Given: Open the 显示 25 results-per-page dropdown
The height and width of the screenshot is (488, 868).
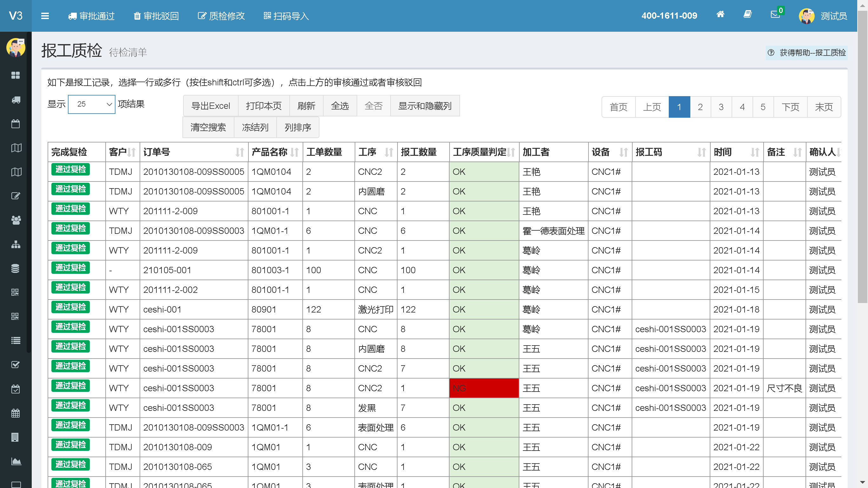Looking at the screenshot, I should tap(91, 104).
